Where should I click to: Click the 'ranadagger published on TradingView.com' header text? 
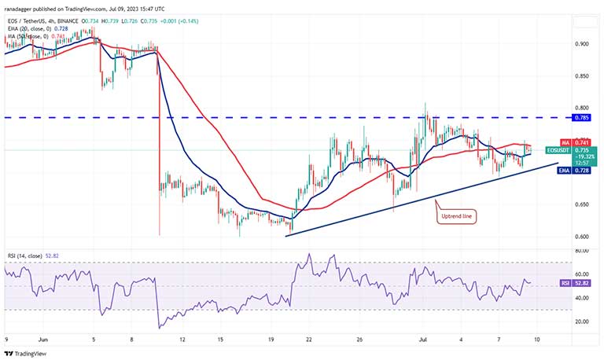click(84, 9)
